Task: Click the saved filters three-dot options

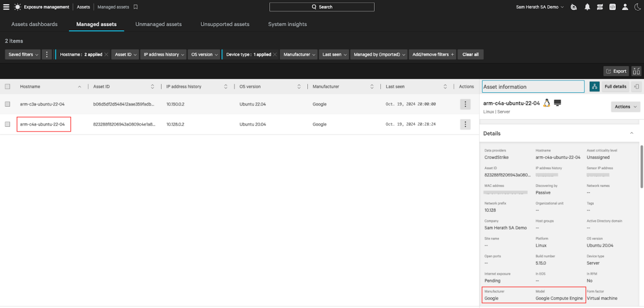Action: click(x=47, y=54)
